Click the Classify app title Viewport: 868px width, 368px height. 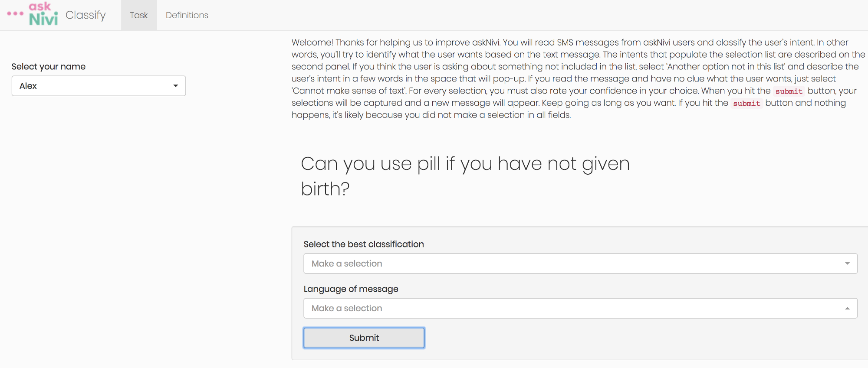(x=85, y=15)
